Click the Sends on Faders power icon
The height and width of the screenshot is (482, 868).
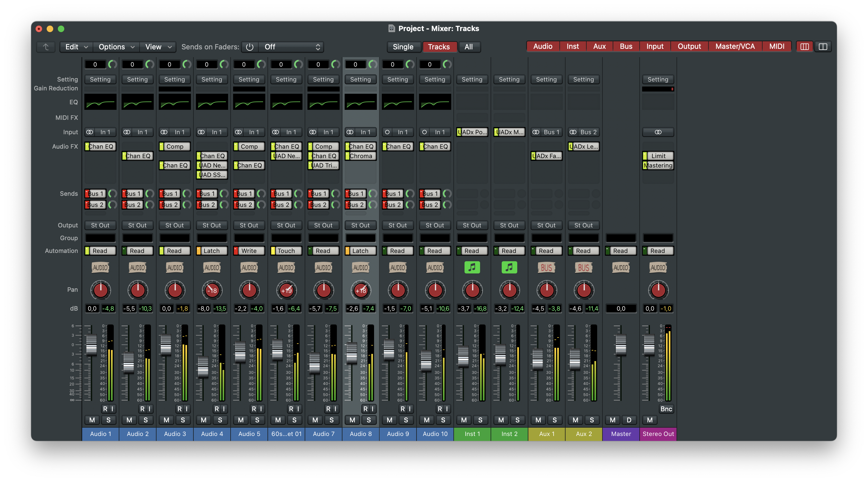(249, 47)
